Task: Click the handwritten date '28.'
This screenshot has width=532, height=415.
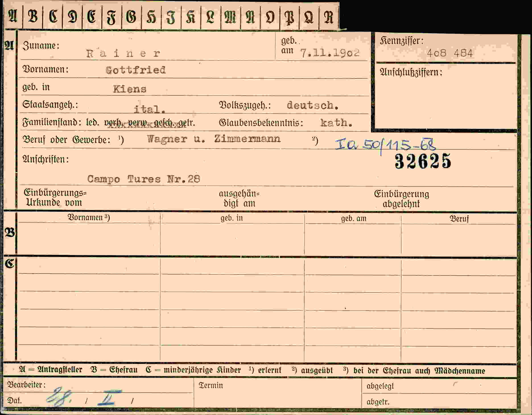Action: pos(59,397)
